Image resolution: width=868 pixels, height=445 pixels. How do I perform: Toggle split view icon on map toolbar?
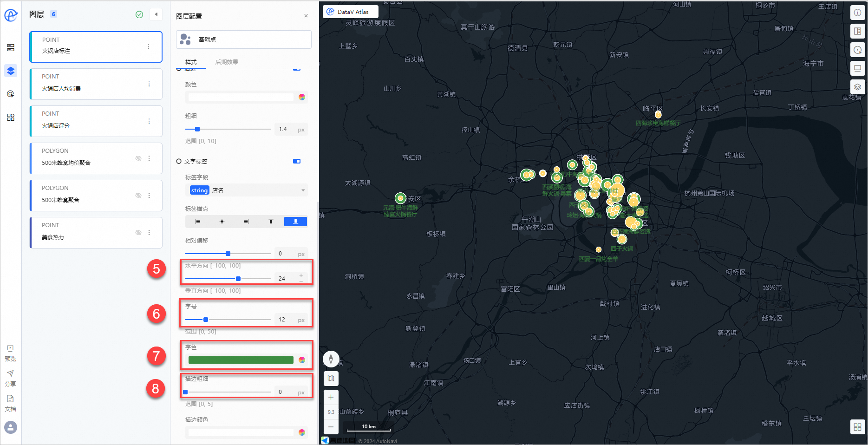[x=857, y=31]
